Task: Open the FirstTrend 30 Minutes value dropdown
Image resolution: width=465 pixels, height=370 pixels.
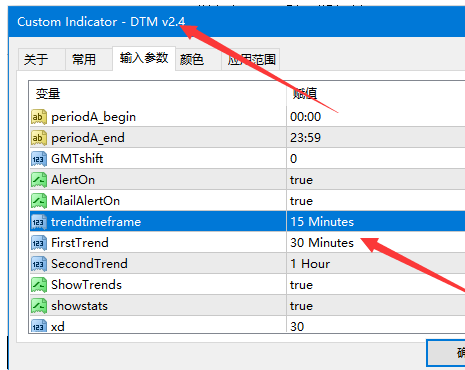Action: (376, 243)
